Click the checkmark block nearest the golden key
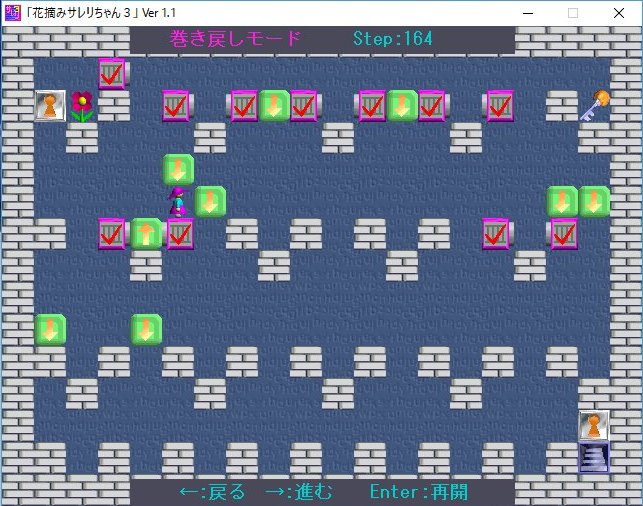This screenshot has height=506, width=643. click(x=499, y=105)
